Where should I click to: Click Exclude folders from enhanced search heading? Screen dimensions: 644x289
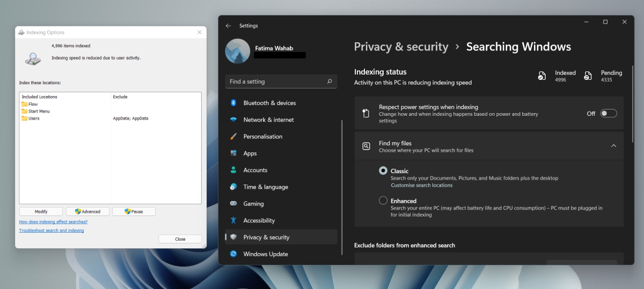405,245
